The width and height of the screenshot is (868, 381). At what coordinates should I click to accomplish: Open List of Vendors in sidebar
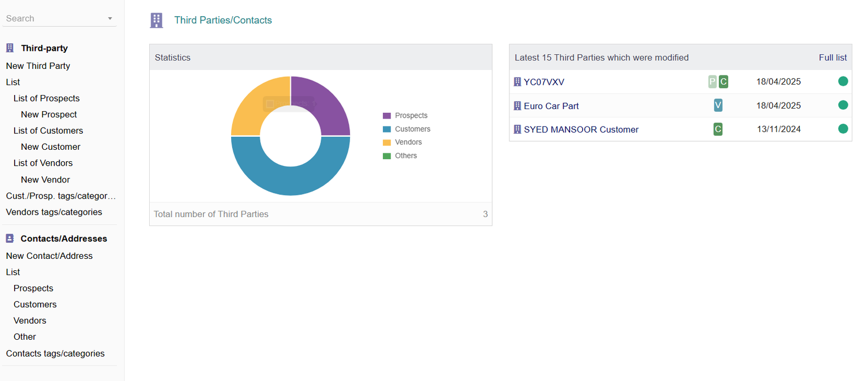[x=43, y=163]
